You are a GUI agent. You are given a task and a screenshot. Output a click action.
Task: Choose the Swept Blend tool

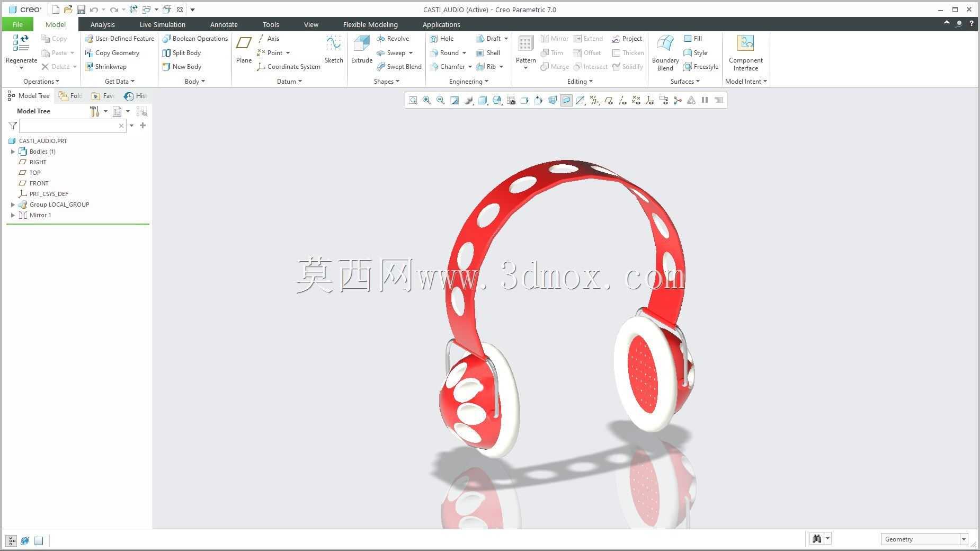(399, 67)
